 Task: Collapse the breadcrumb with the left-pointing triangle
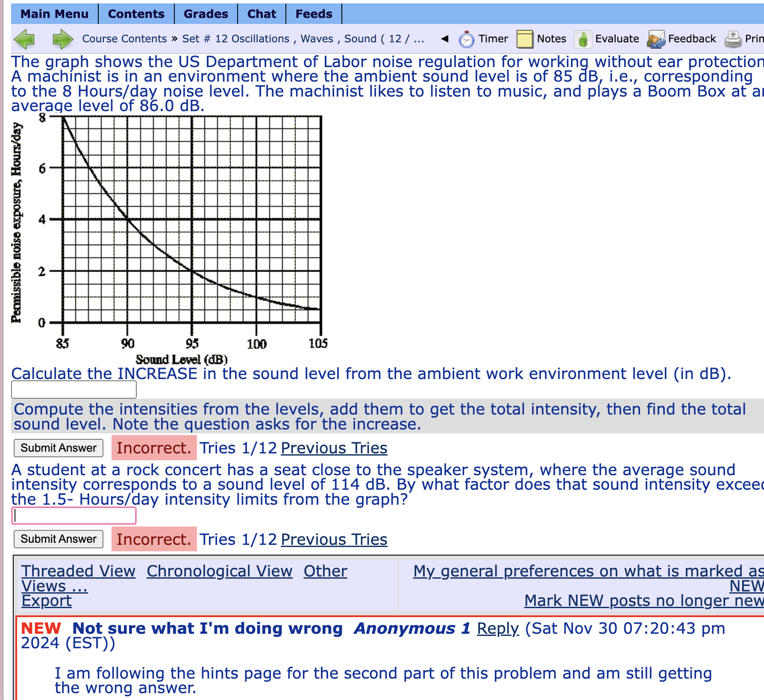(x=444, y=38)
